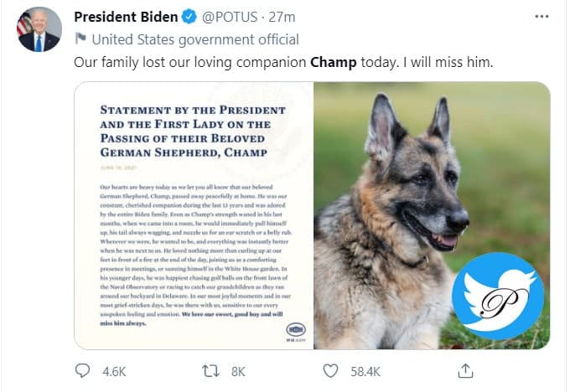Click the United States government official label

point(194,39)
